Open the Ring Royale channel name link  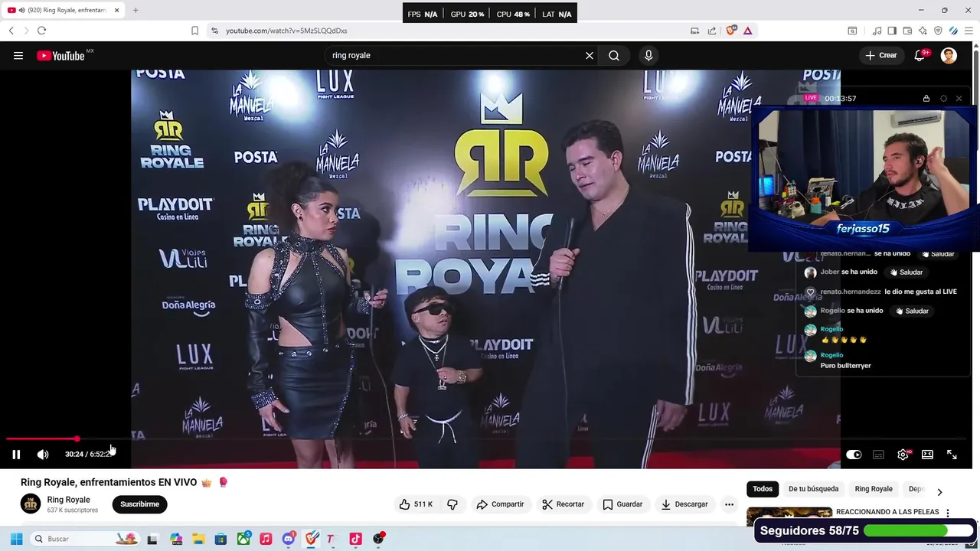tap(68, 500)
